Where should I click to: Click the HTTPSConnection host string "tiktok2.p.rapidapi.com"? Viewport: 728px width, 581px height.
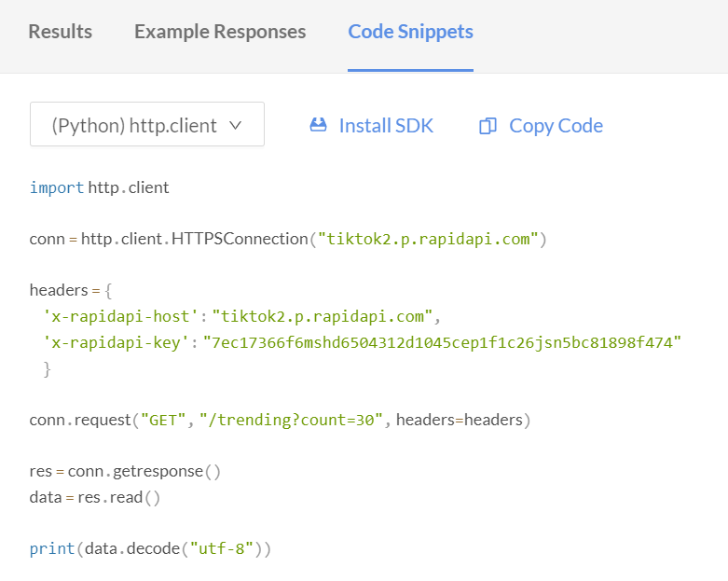coord(428,239)
